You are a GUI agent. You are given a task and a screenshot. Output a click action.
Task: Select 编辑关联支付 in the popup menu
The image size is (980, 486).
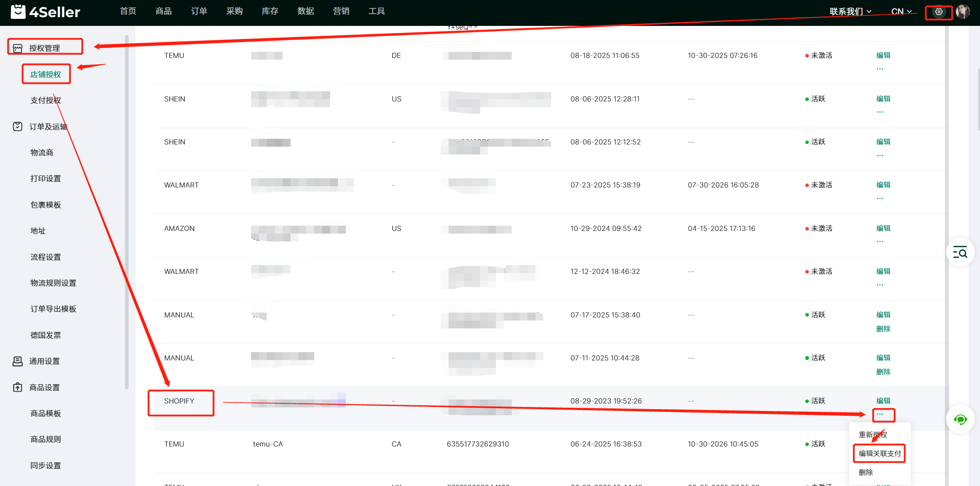879,454
